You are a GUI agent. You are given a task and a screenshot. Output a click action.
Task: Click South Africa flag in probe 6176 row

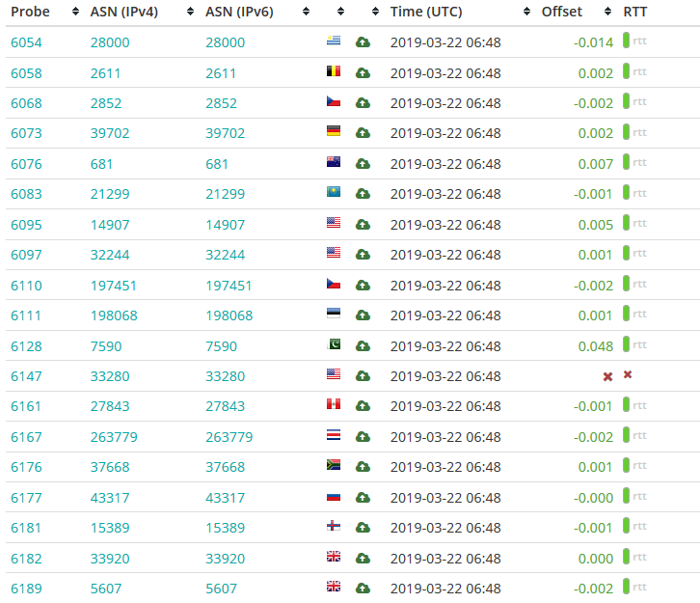point(334,464)
